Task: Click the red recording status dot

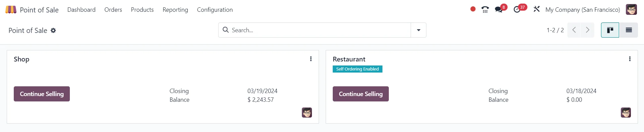Action: 473,9
